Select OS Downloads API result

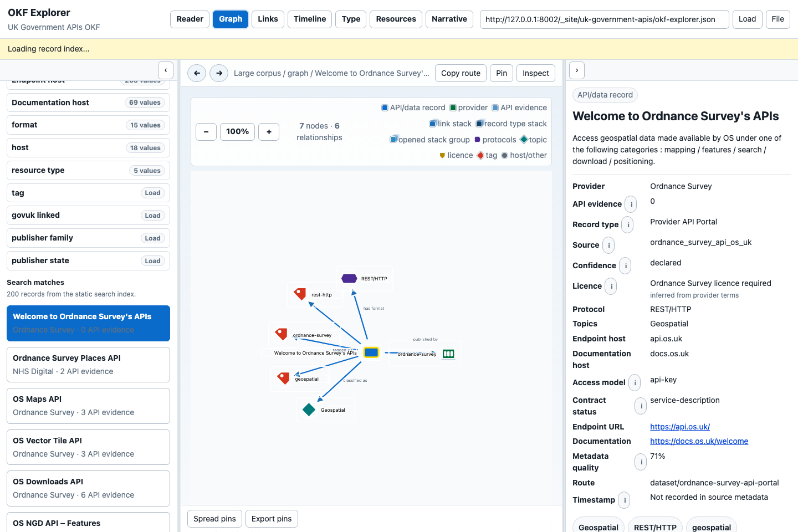[89, 488]
